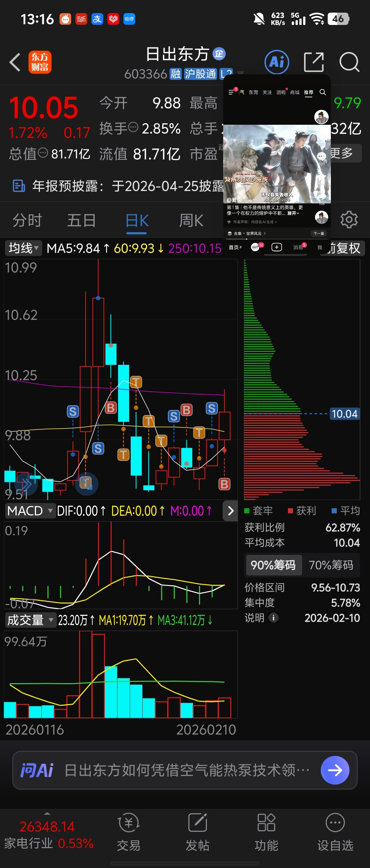This screenshot has height=868, width=370.
Task: Open 首页 in video window
Action: [235, 247]
